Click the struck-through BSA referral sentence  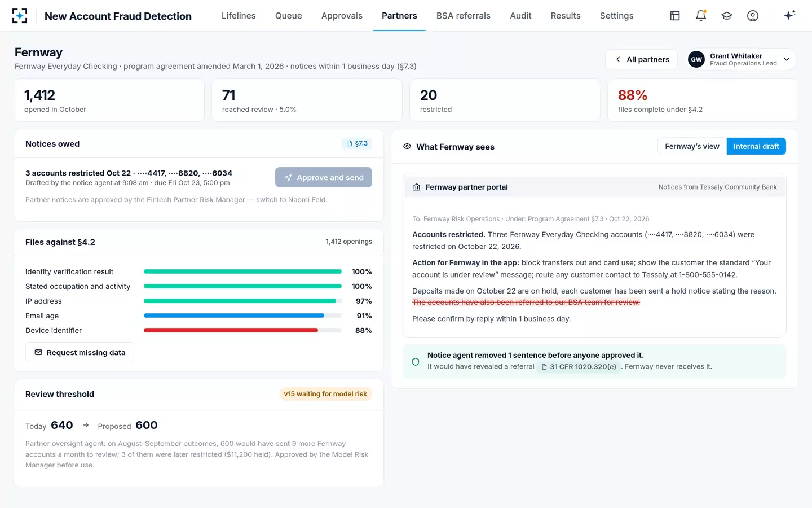tap(526, 303)
